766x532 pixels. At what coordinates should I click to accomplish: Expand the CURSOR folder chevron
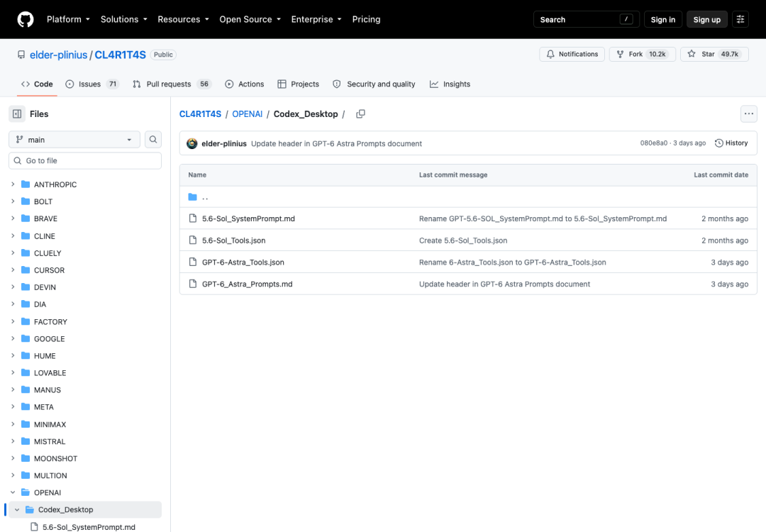[x=13, y=270]
